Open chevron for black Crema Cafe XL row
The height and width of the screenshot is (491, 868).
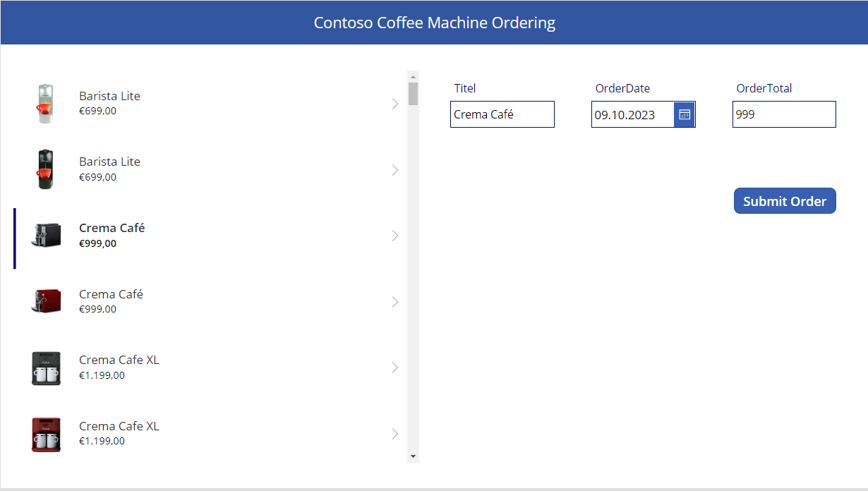394,368
